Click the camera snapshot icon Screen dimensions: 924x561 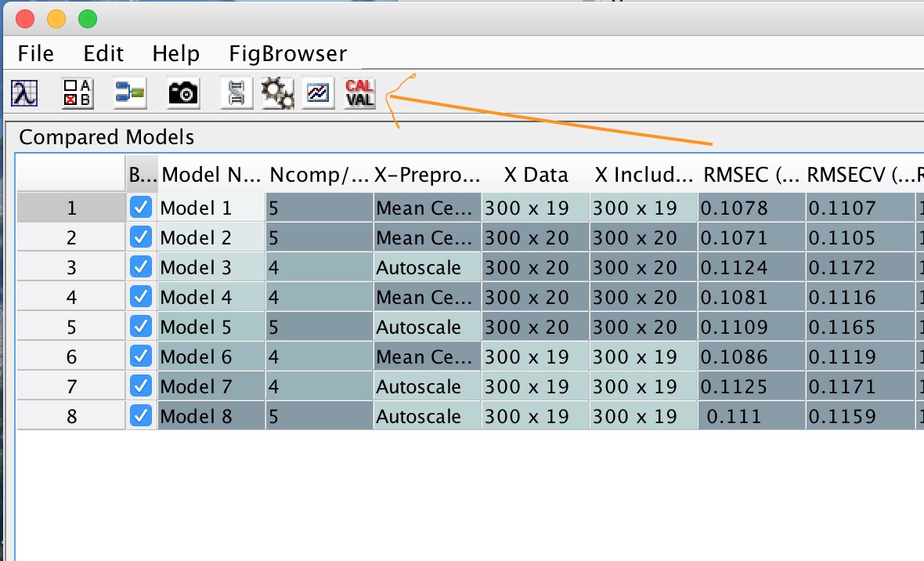point(183,93)
